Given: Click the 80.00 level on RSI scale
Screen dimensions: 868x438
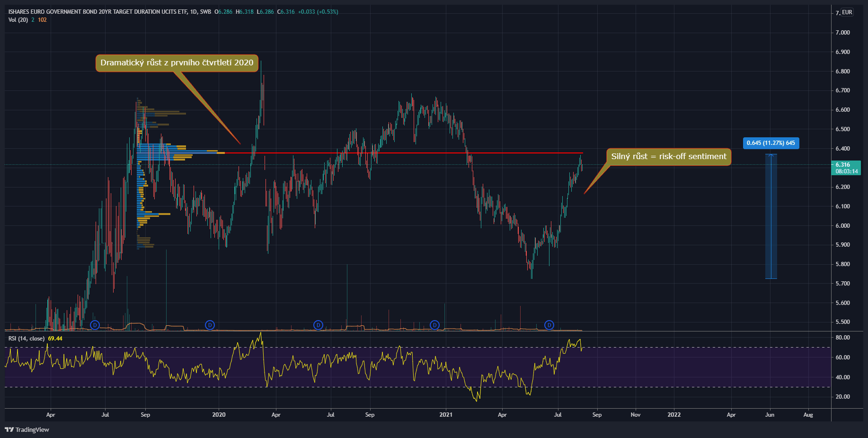Looking at the screenshot, I should click(x=842, y=338).
